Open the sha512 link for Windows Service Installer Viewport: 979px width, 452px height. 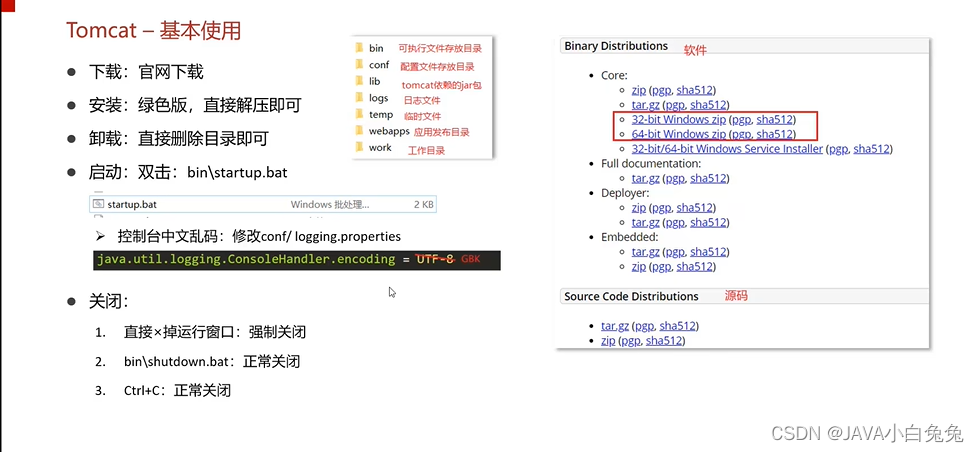coord(871,149)
